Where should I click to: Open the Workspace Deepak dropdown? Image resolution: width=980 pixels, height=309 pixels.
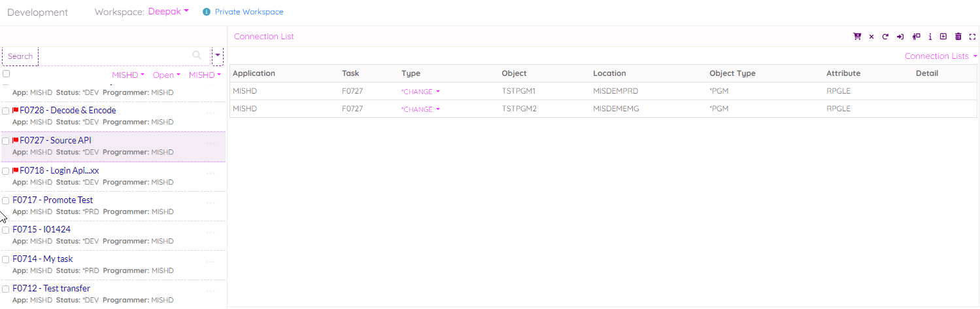tap(168, 12)
